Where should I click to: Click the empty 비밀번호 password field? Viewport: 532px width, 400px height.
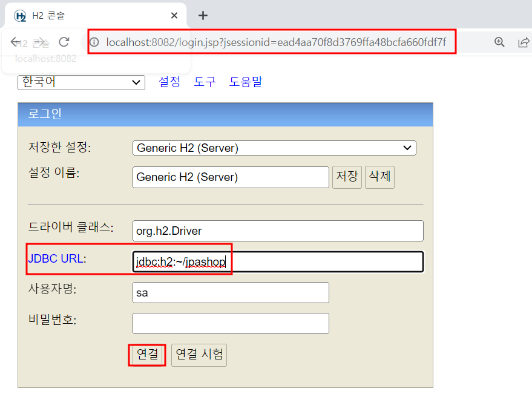tap(231, 323)
